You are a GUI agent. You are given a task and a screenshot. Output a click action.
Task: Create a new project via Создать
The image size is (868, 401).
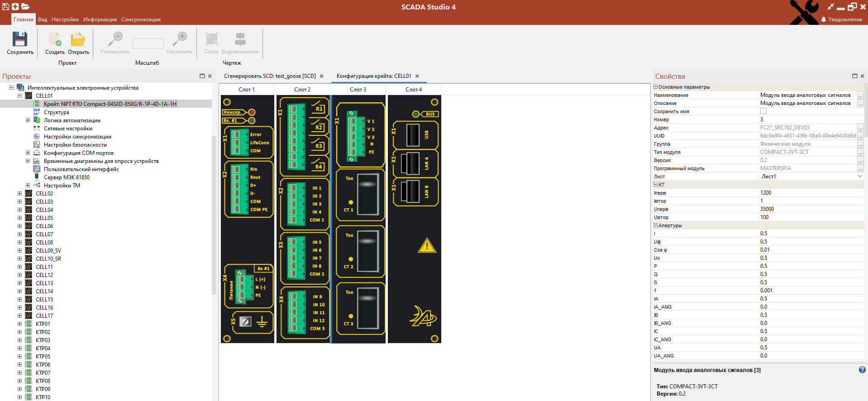(x=55, y=39)
